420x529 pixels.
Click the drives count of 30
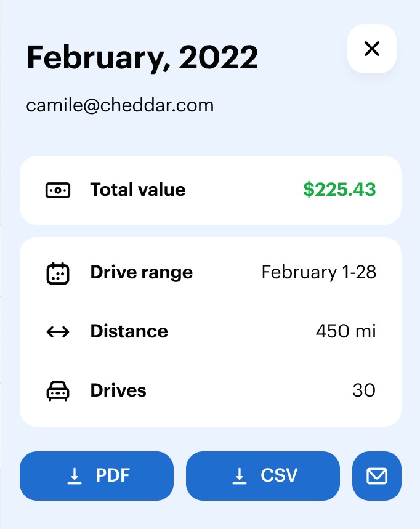click(x=364, y=390)
